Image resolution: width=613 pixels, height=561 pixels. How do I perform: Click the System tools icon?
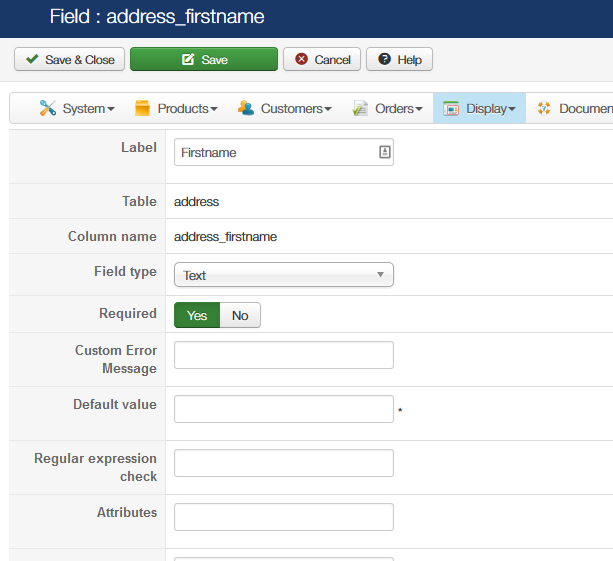point(48,108)
